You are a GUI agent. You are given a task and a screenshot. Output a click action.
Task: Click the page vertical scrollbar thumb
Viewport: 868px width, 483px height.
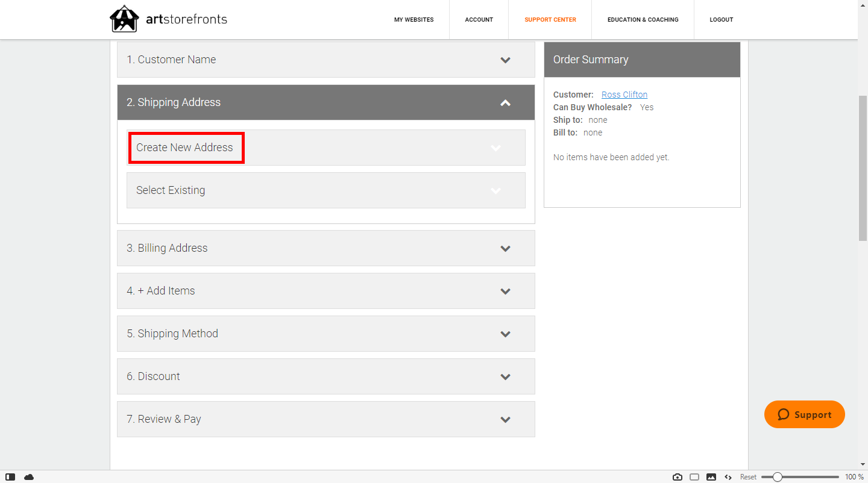863,169
